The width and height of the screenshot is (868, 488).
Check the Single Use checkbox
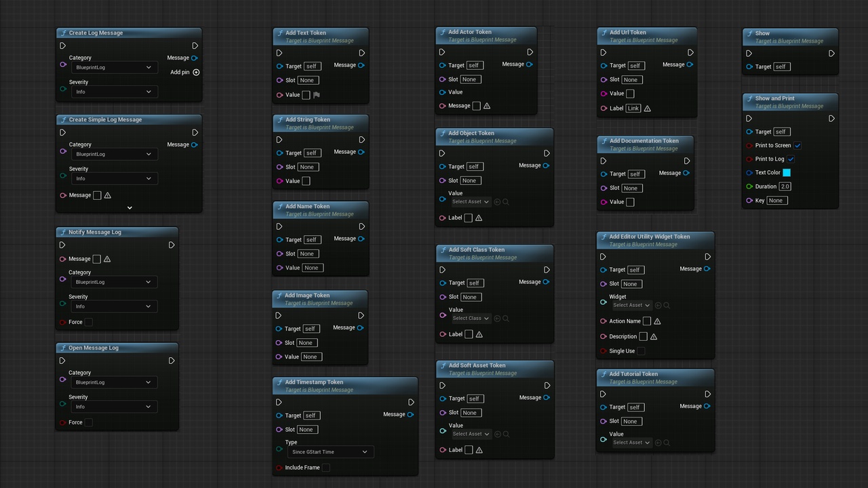[x=641, y=351]
